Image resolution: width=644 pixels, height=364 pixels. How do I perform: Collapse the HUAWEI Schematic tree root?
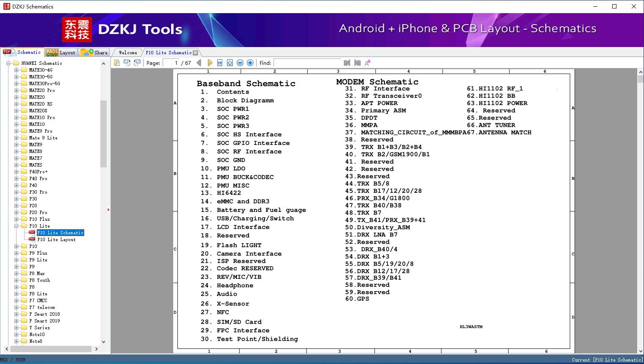click(8, 63)
